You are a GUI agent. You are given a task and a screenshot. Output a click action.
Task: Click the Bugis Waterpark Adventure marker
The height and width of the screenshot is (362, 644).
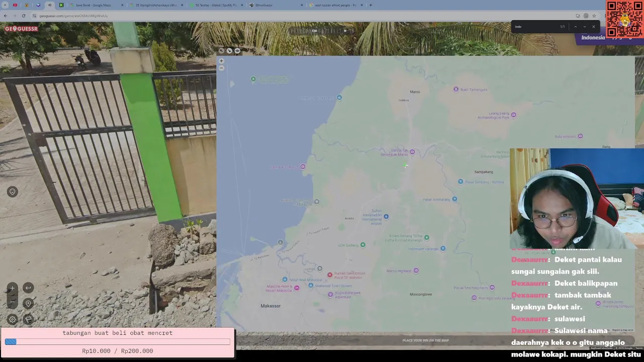[330, 294]
